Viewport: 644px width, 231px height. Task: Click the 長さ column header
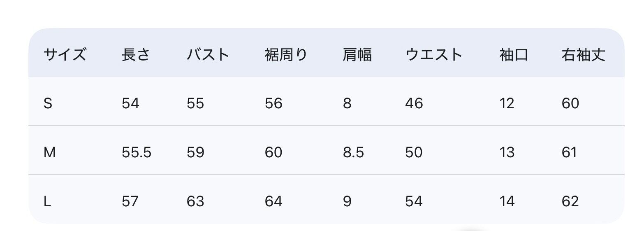click(136, 54)
